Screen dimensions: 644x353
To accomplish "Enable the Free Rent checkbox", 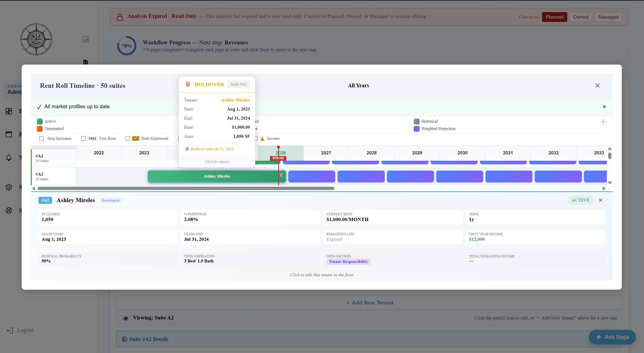I will tap(84, 139).
